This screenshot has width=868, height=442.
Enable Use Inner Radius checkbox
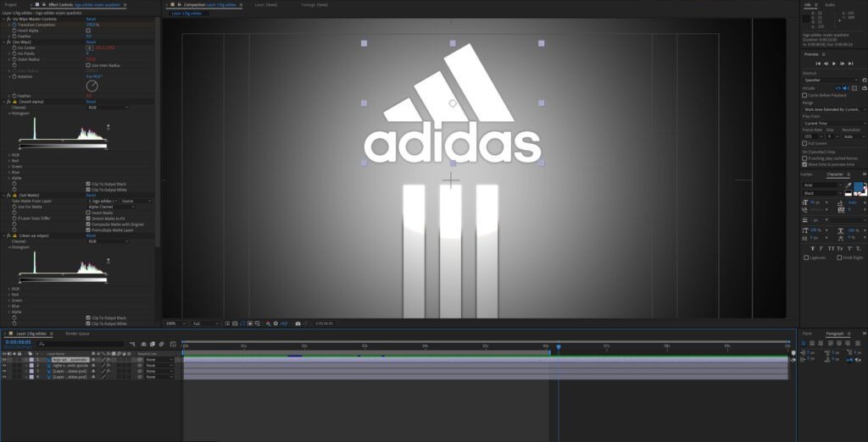click(88, 65)
